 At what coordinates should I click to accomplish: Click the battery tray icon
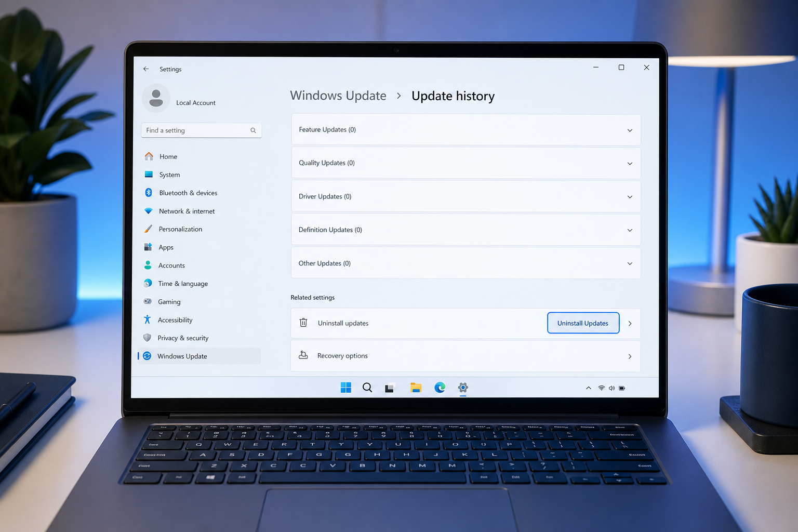click(622, 388)
